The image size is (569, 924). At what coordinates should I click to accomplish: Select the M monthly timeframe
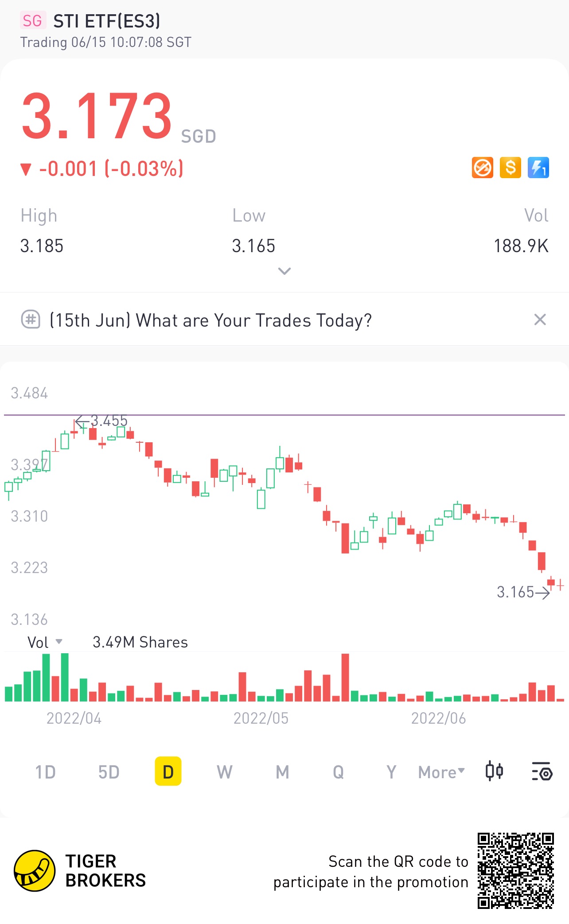click(x=282, y=772)
